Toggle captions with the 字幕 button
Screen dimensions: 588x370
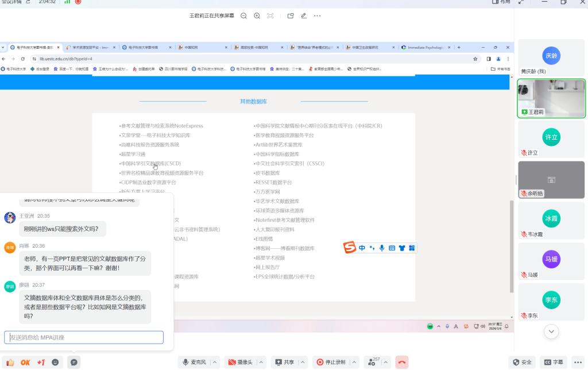554,362
